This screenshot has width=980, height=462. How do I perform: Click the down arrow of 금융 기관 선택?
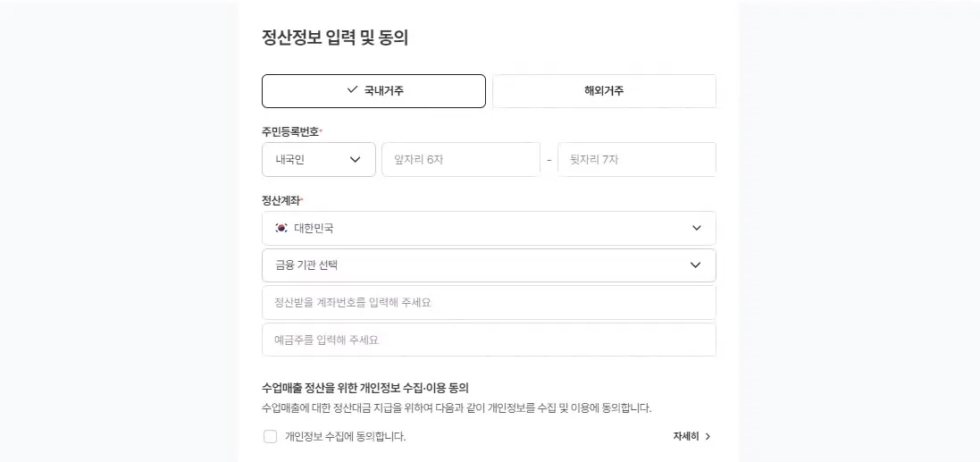[x=695, y=265]
